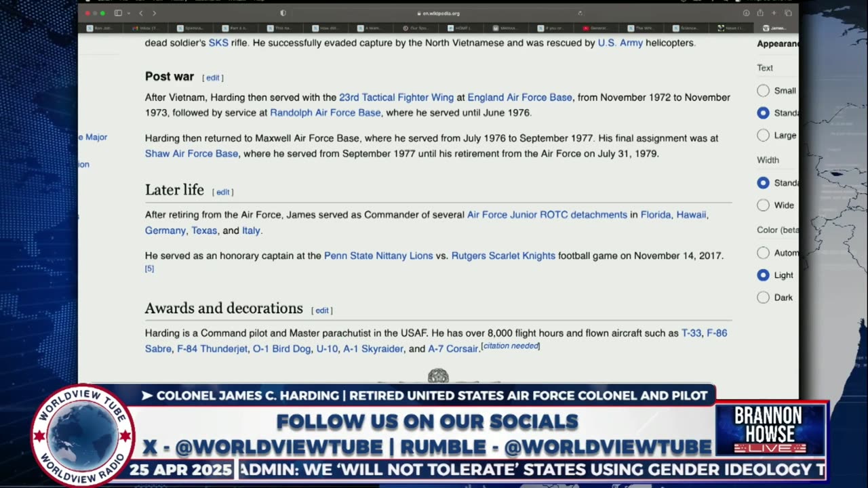Switch to the 'Ron Joh...' tab

click(x=101, y=28)
